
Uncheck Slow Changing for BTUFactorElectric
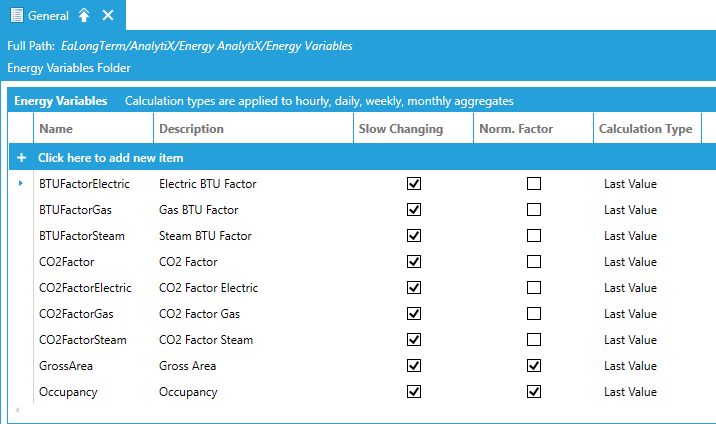coord(414,184)
